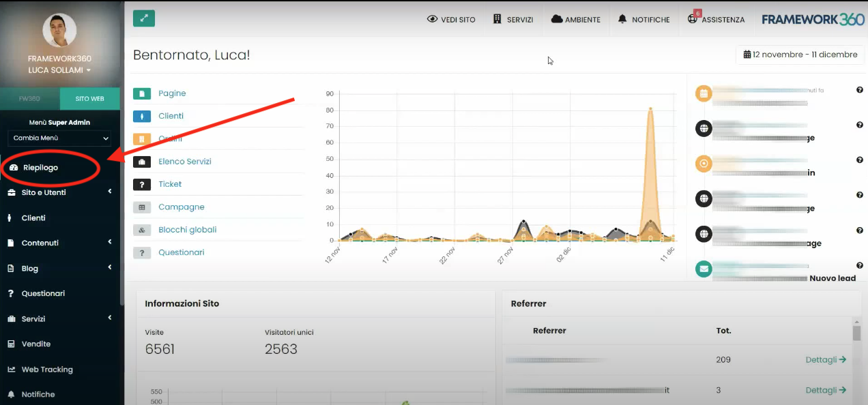Open the Luca Sollami user dropdown
The width and height of the screenshot is (868, 405).
(x=59, y=70)
